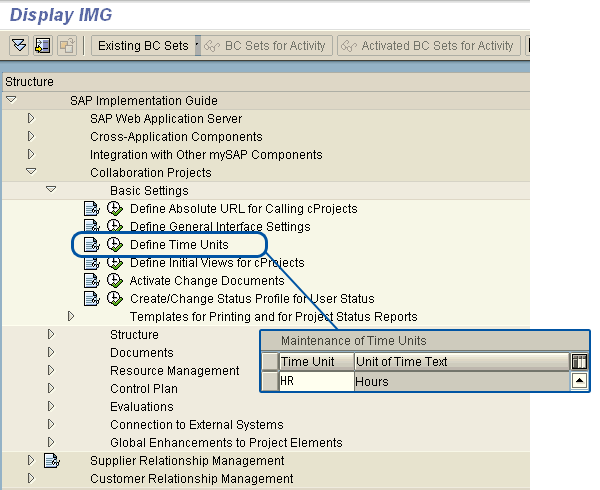The image size is (600, 490).
Task: Select the HR row selector box
Action: (270, 381)
